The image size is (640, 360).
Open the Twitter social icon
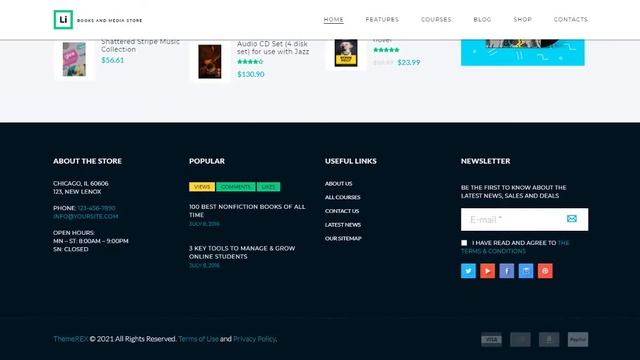[468, 271]
